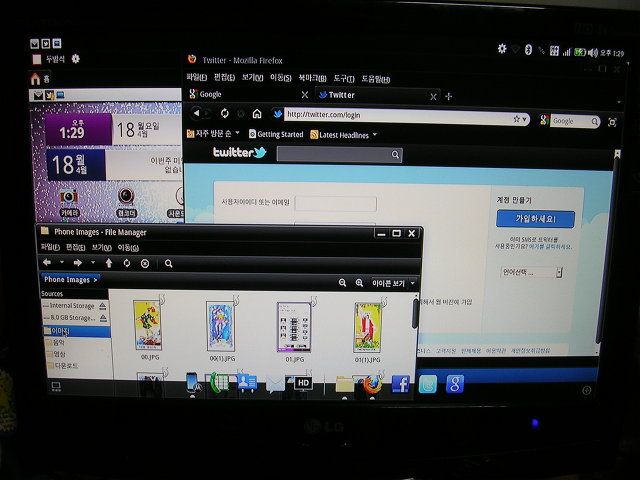Expand the most visited bookmarks dropdown

238,133
